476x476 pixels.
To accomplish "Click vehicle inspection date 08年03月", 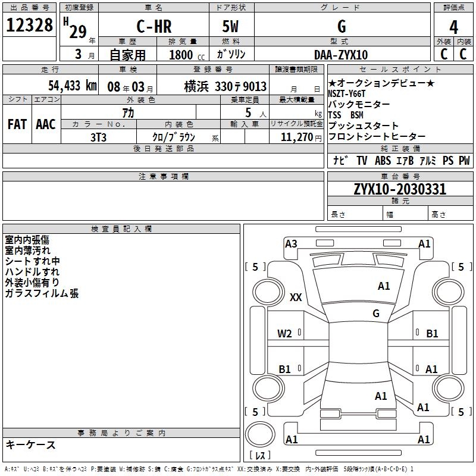I will coord(130,87).
